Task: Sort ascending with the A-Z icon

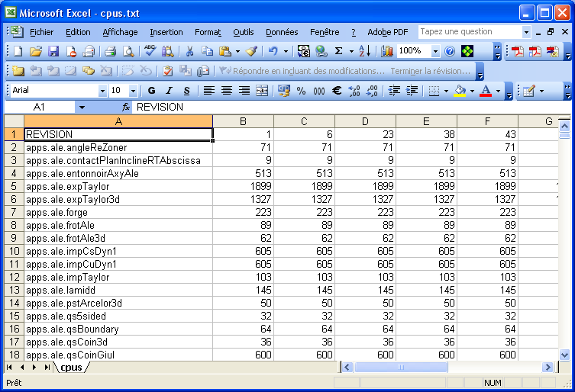Action: click(364, 51)
